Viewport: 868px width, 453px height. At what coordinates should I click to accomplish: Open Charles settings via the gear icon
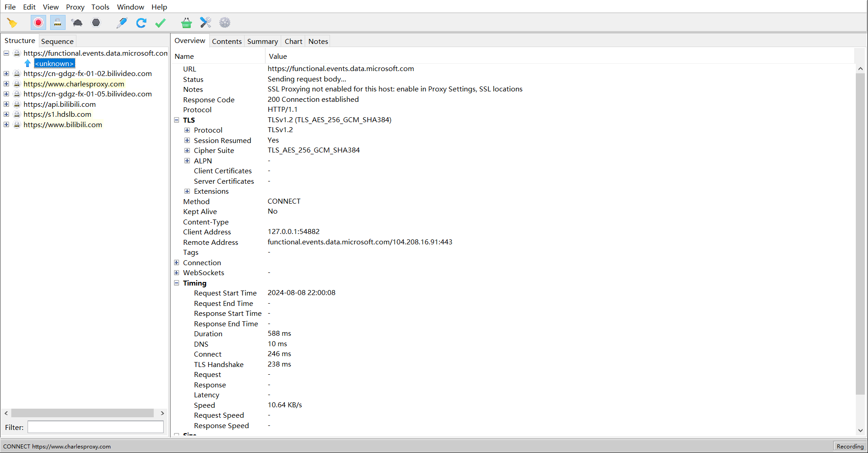[x=224, y=22]
